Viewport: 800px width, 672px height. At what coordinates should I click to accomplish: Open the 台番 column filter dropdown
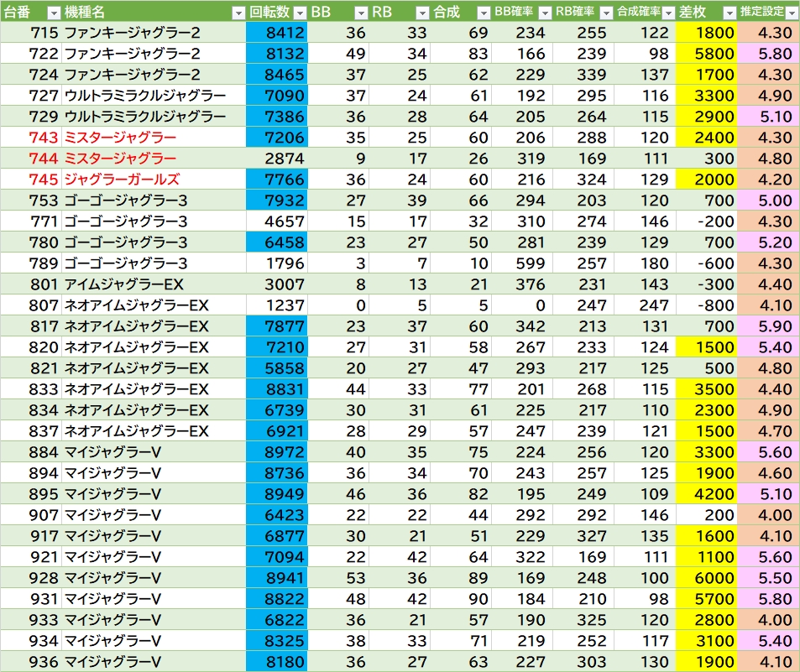(54, 13)
